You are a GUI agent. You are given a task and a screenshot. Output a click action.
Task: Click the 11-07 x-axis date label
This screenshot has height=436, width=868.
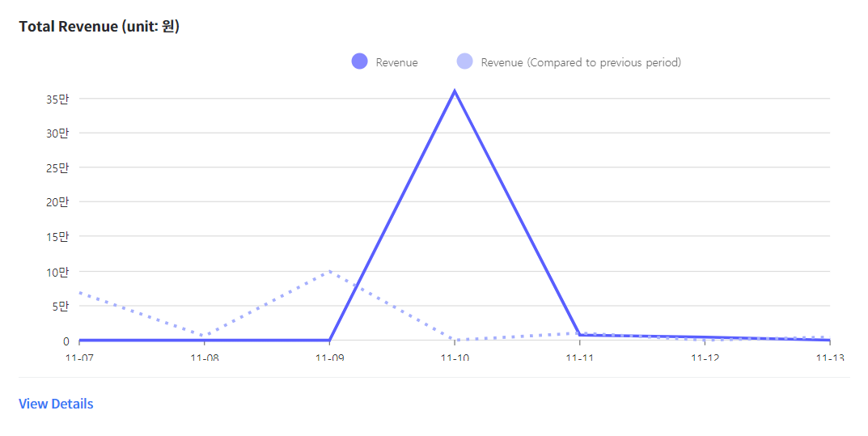[x=80, y=358]
